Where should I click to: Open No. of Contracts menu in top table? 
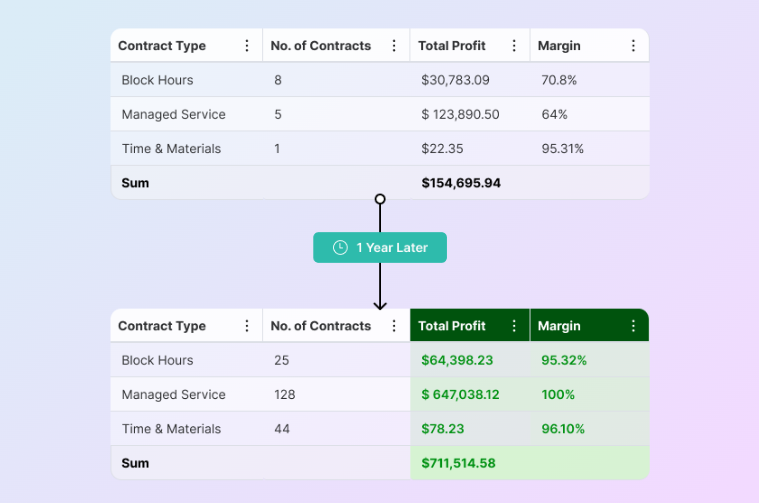tap(394, 46)
